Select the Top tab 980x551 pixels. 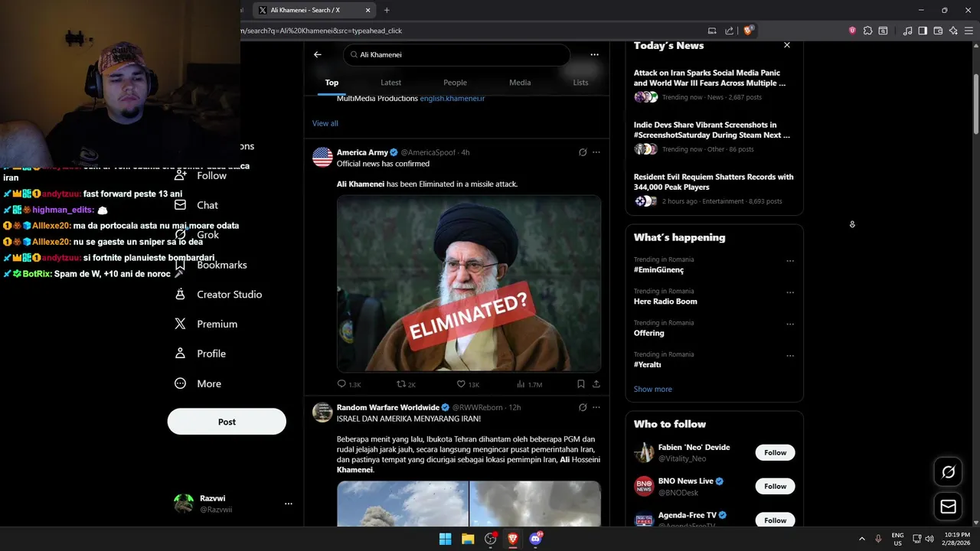[x=332, y=83]
